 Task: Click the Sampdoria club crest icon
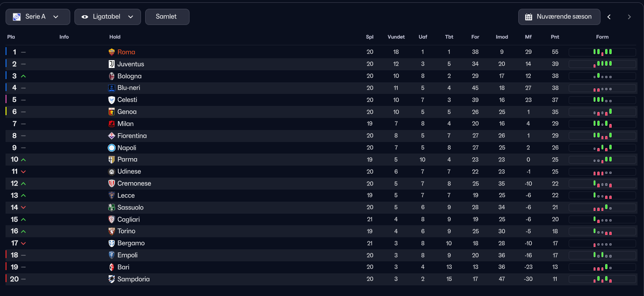click(111, 279)
